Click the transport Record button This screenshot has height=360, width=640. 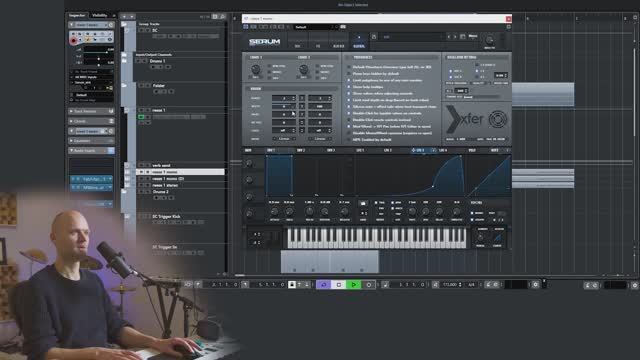click(x=369, y=284)
